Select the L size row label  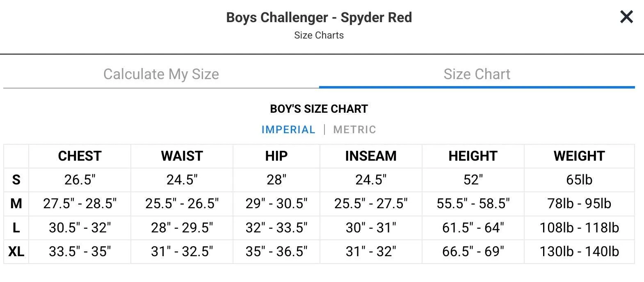tap(16, 227)
